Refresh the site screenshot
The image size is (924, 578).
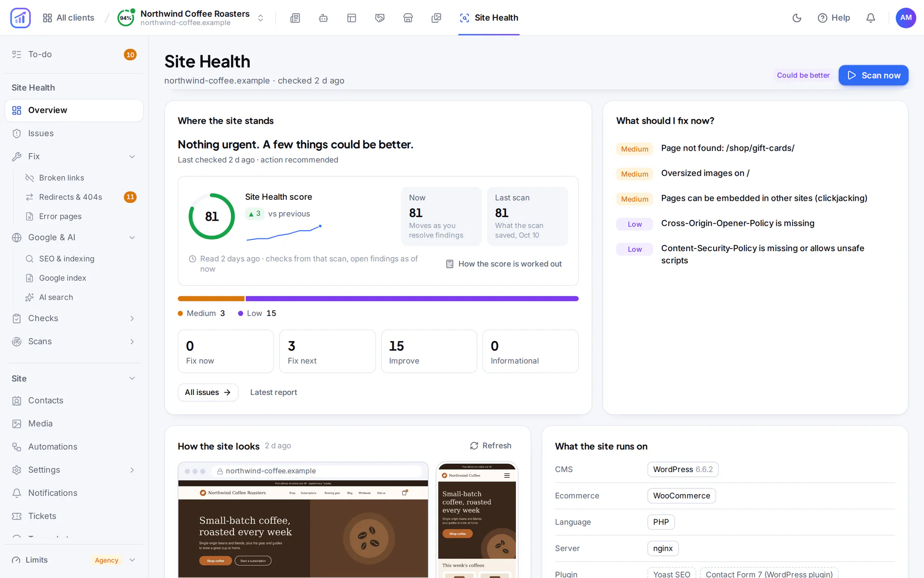tap(491, 446)
